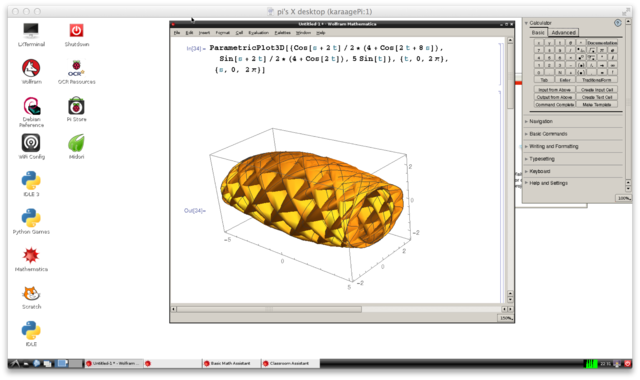Click inside the ParametricPlot3D input cell

coord(329,59)
